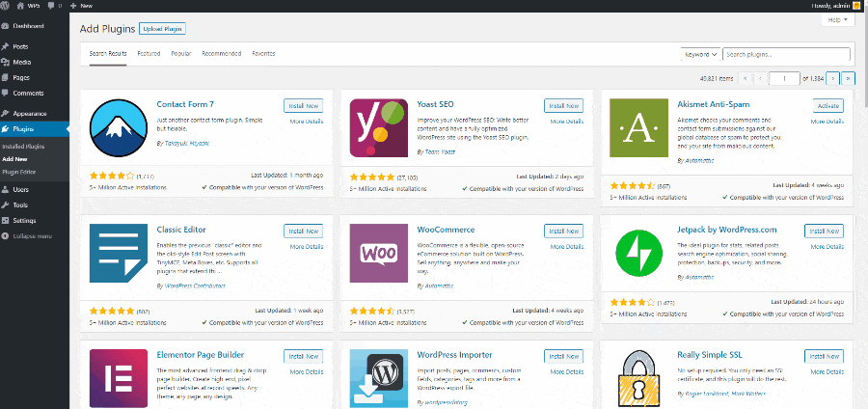
Task: Open the comments bubble icon in admin bar
Action: click(51, 6)
